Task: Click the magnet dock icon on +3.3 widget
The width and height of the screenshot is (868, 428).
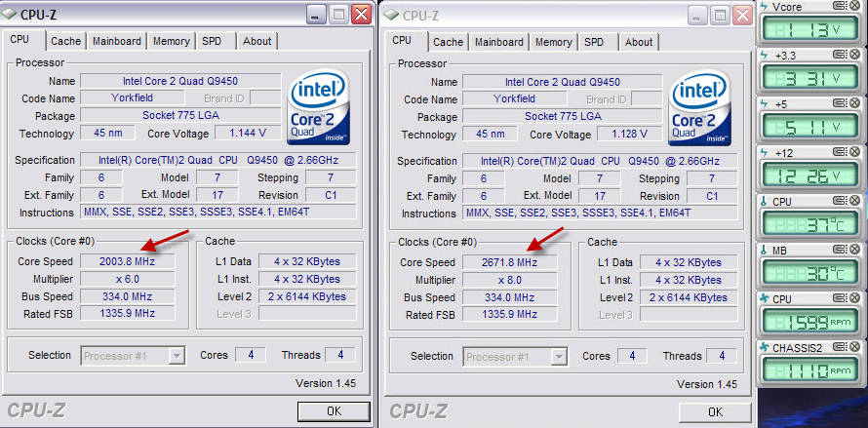Action: 840,55
